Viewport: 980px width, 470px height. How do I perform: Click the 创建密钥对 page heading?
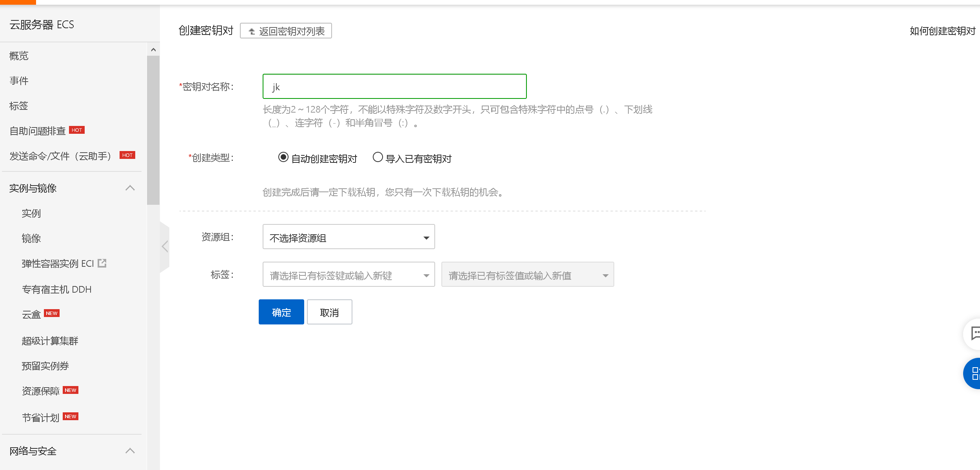click(206, 31)
